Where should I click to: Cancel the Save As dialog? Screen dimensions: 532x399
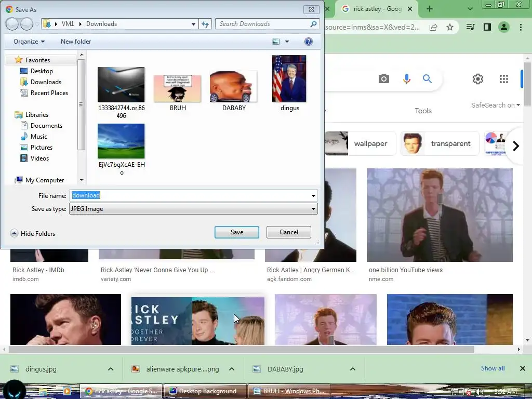(x=289, y=232)
